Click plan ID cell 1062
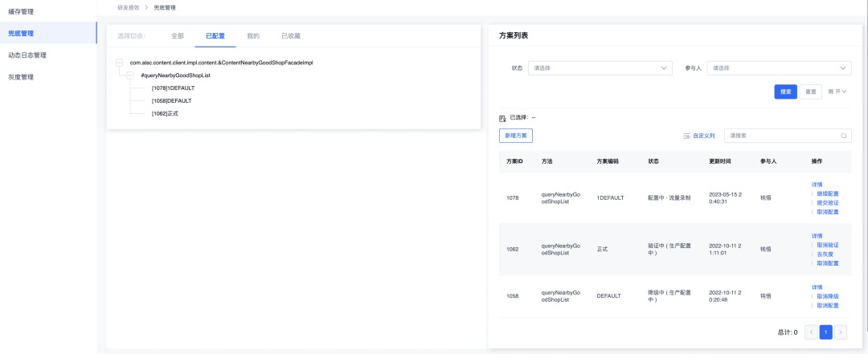868x354 pixels. (513, 250)
